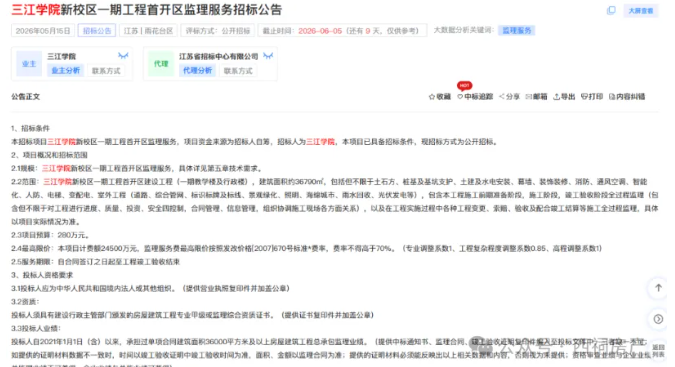675x367 pixels.
Task: Open 中标追踪 bid tracking
Action: [475, 97]
